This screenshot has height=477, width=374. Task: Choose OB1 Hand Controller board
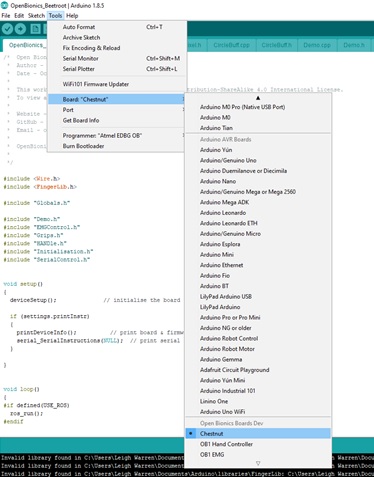[258, 444]
